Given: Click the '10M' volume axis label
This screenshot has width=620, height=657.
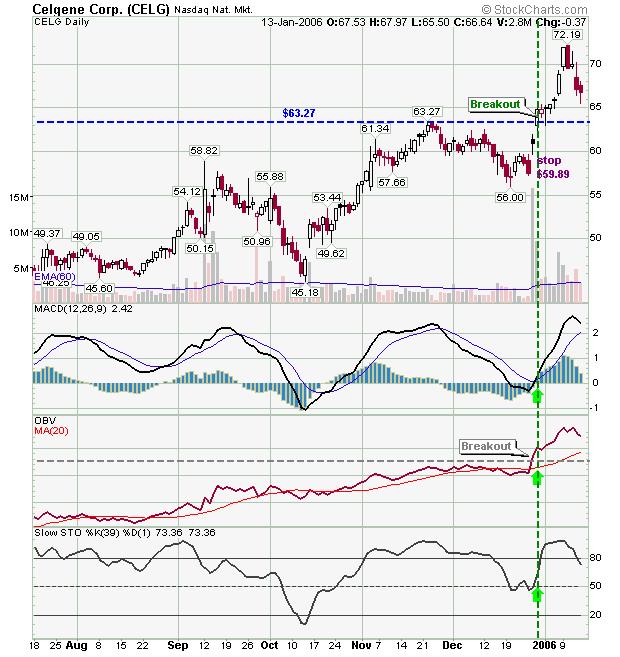Looking at the screenshot, I should point(19,233).
